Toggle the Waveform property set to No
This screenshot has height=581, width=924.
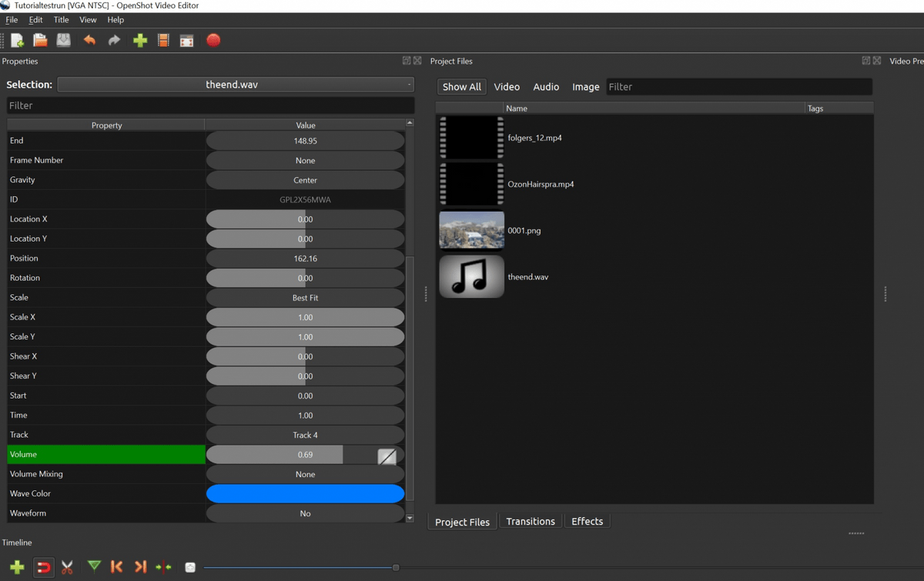coord(305,513)
